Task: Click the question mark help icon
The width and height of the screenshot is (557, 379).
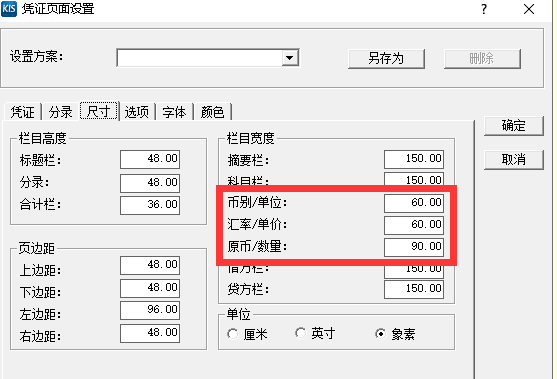Action: (x=484, y=9)
